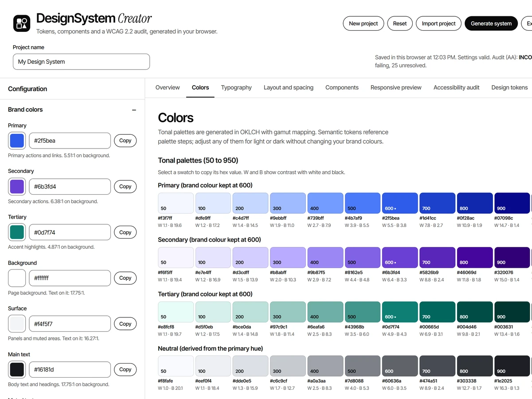Open the Primary brand color picker swatch
The image size is (532, 399).
tap(17, 141)
